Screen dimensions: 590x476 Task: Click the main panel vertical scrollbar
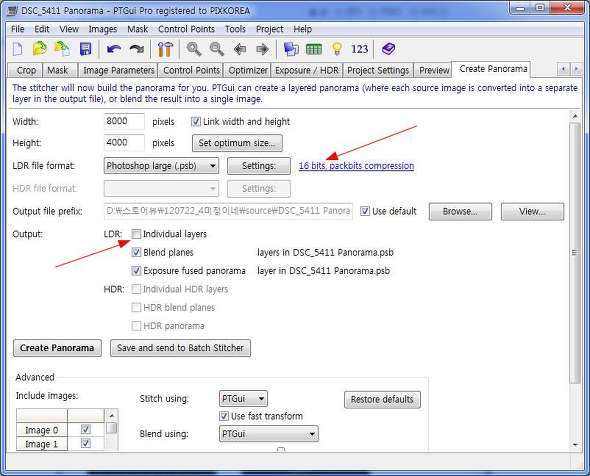click(575, 252)
